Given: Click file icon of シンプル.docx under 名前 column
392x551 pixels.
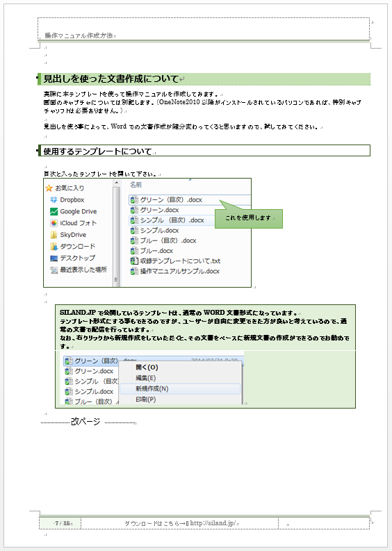Looking at the screenshot, I should pyautogui.click(x=134, y=230).
